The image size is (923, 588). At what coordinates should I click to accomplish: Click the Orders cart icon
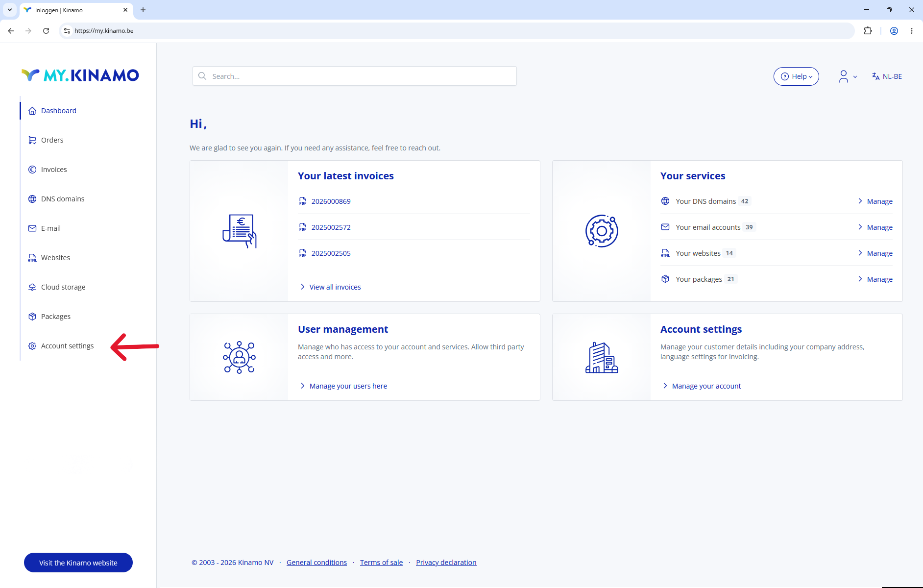[32, 140]
